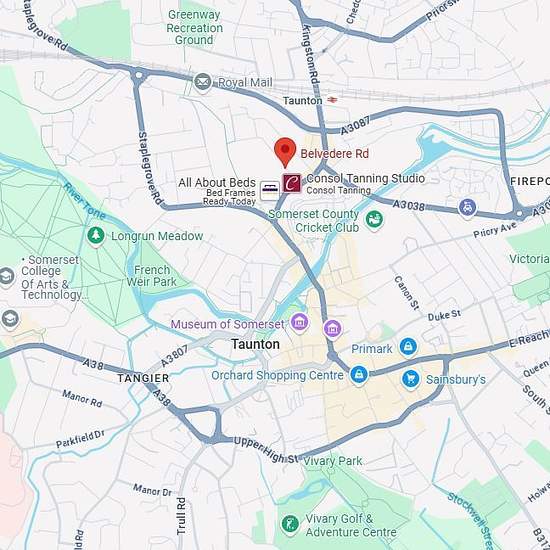The image size is (550, 550).
Task: Select the Sainsbury's shopping cart marker
Action: coord(411,379)
